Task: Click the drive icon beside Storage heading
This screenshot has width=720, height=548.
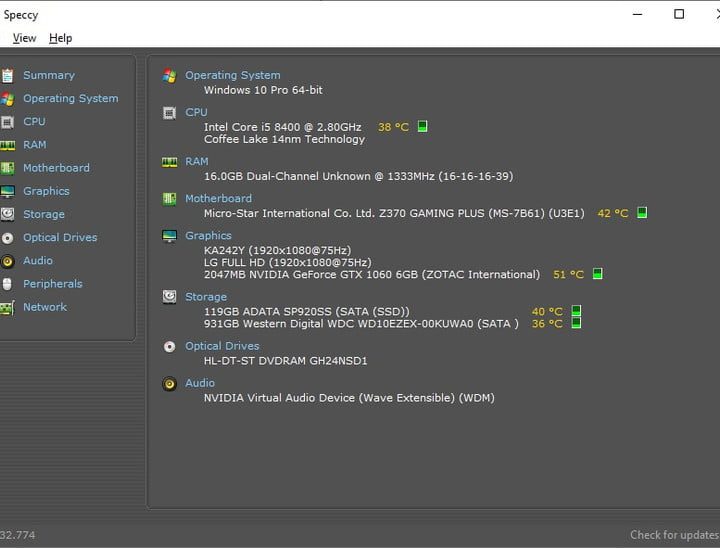Action: click(x=169, y=297)
